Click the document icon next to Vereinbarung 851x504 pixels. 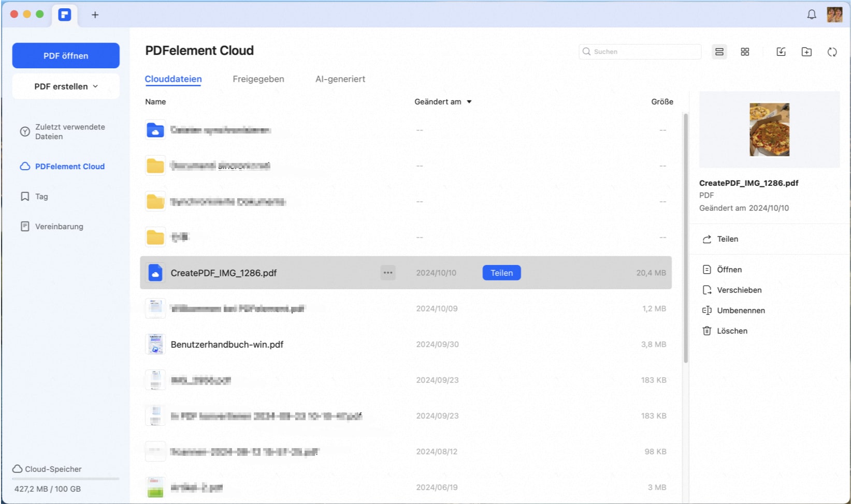25,227
